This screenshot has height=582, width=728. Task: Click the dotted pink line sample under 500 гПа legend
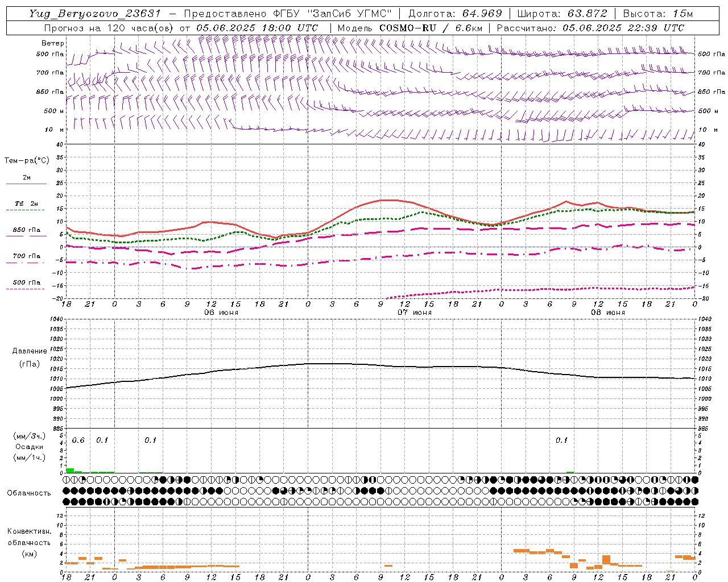click(x=25, y=289)
